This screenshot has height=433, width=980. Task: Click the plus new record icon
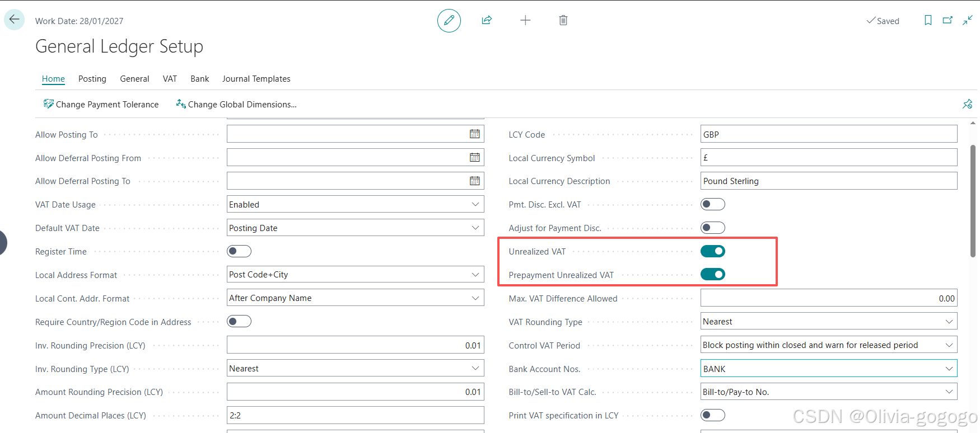point(525,21)
